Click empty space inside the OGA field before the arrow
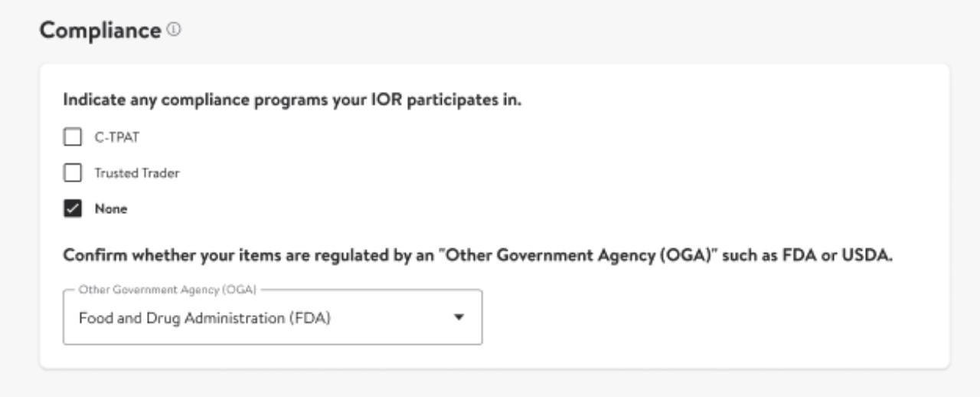Screen dimensions: 980x397 (x=390, y=317)
